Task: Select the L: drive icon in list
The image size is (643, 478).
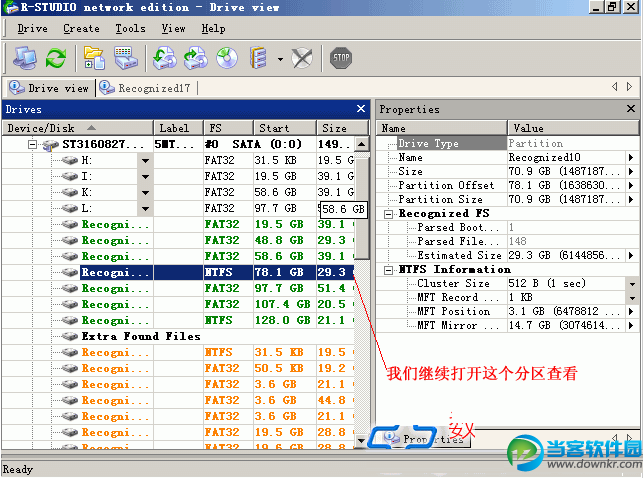Action: pos(70,209)
